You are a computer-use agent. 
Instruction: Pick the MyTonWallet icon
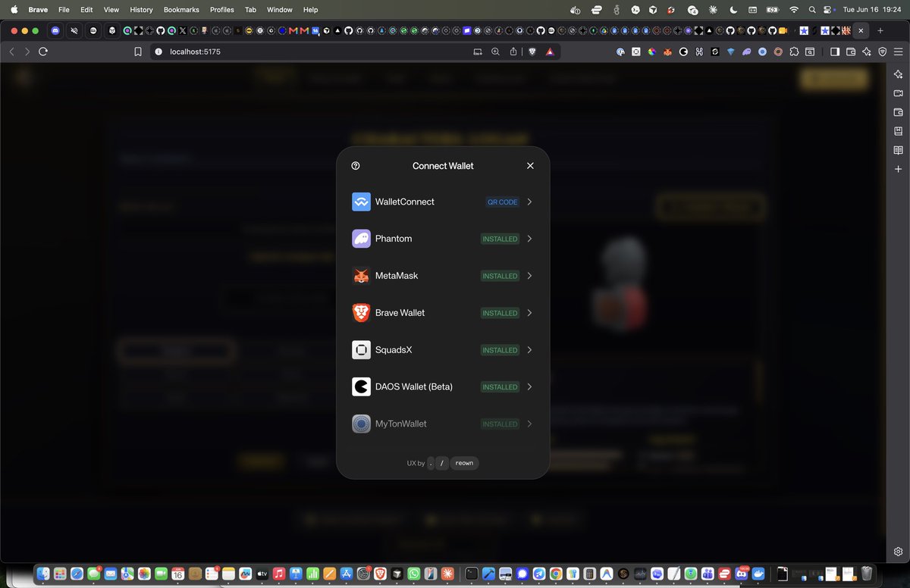361,424
